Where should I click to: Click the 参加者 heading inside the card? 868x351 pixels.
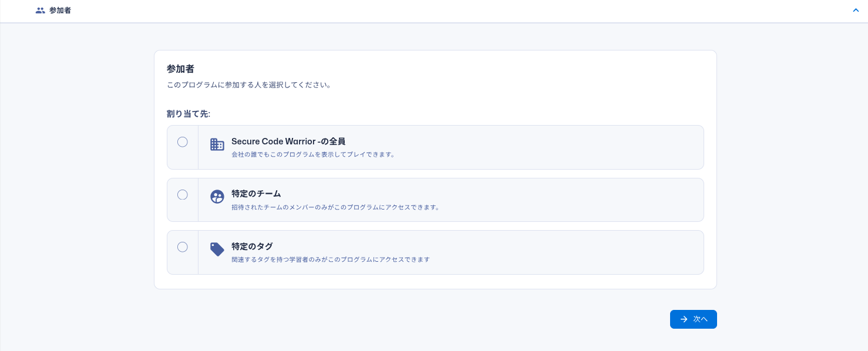click(x=180, y=69)
